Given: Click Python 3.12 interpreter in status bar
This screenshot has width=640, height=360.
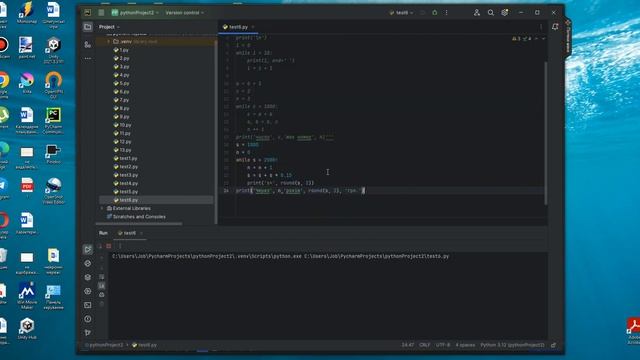Looking at the screenshot, I should 512,345.
